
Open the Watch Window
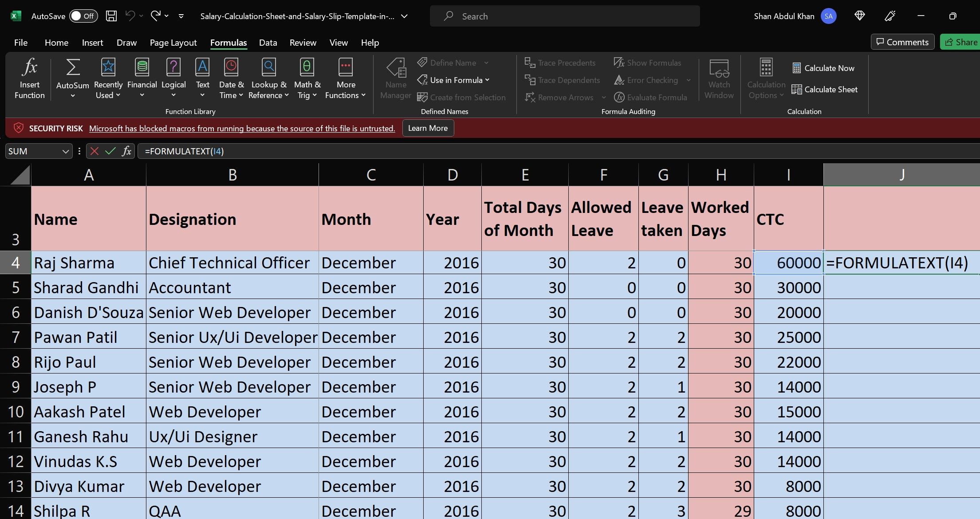coord(719,80)
